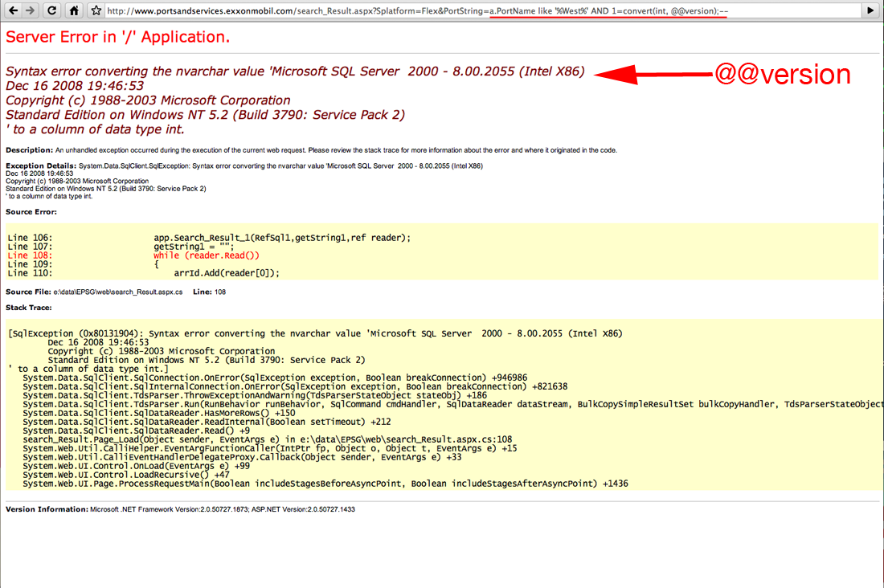884x588 pixels.
Task: Click 'Line 110:' arrId.Add(reader[0]);
Action: pyautogui.click(x=143, y=273)
